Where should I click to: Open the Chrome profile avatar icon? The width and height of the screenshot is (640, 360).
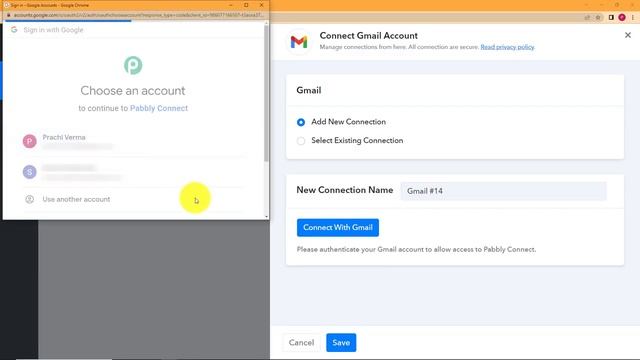click(x=622, y=17)
